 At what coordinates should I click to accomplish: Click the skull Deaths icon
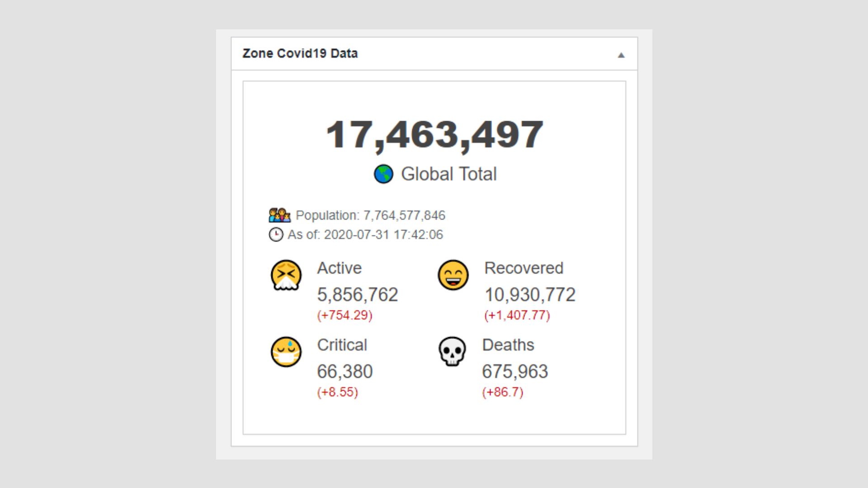(x=452, y=352)
